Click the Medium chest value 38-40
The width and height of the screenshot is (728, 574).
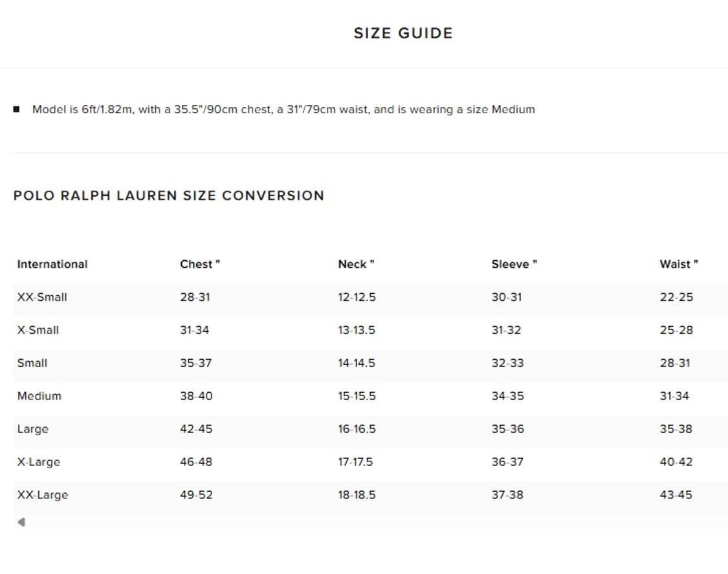click(x=196, y=396)
